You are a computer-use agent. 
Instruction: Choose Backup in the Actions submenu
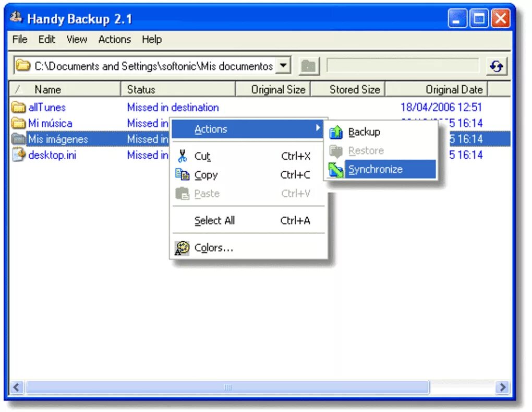(382, 132)
